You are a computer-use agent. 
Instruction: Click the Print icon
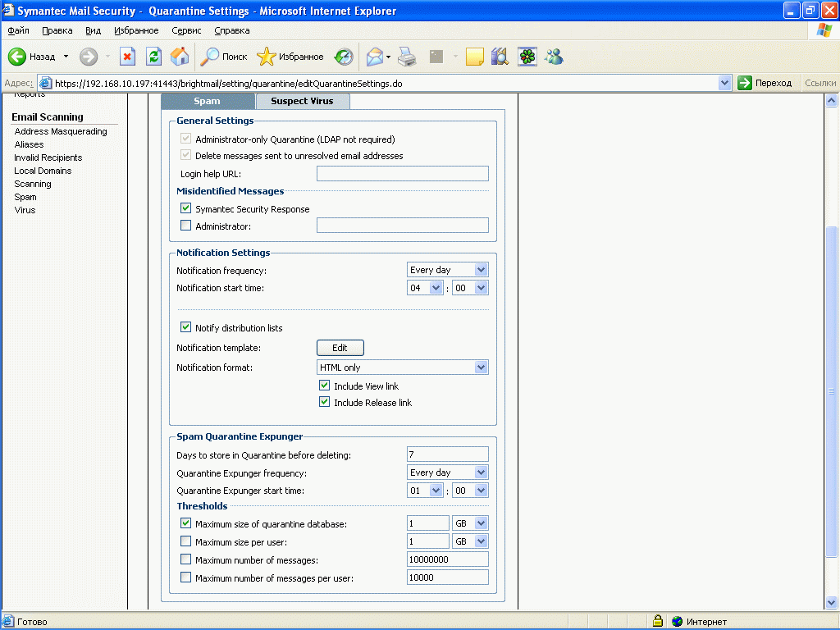pos(407,57)
